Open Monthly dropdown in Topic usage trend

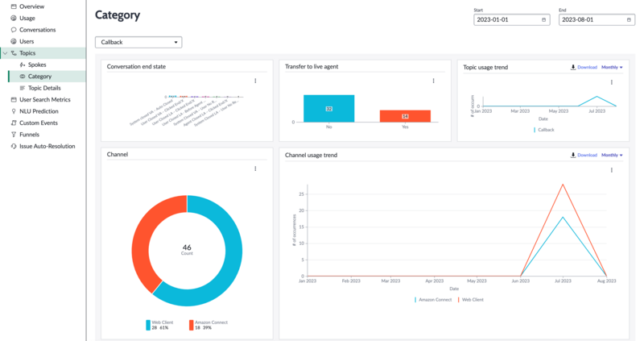click(x=612, y=67)
